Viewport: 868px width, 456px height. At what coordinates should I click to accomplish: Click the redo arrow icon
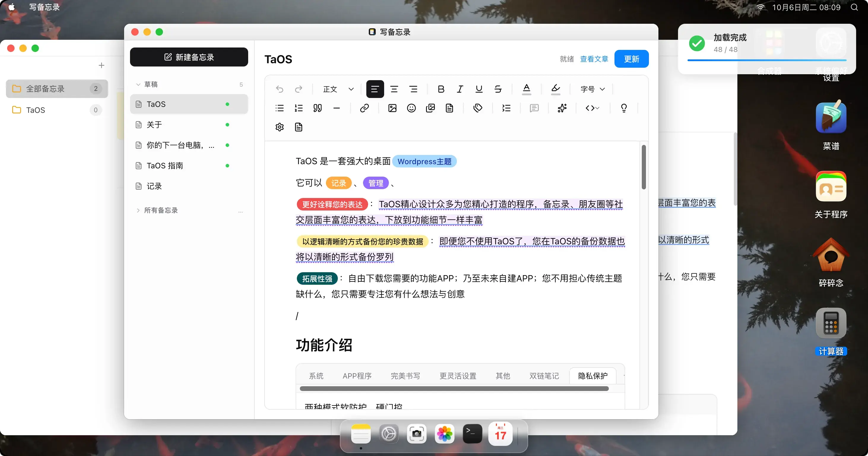coord(299,89)
